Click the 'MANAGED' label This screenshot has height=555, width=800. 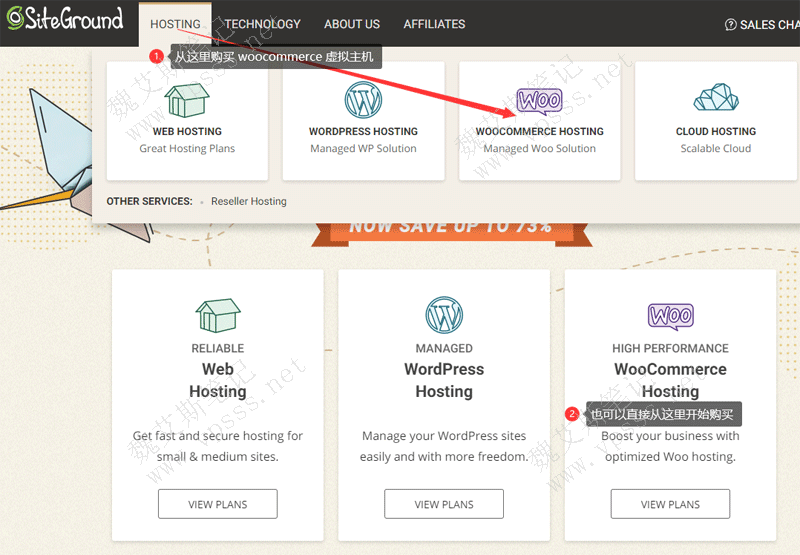(x=444, y=348)
